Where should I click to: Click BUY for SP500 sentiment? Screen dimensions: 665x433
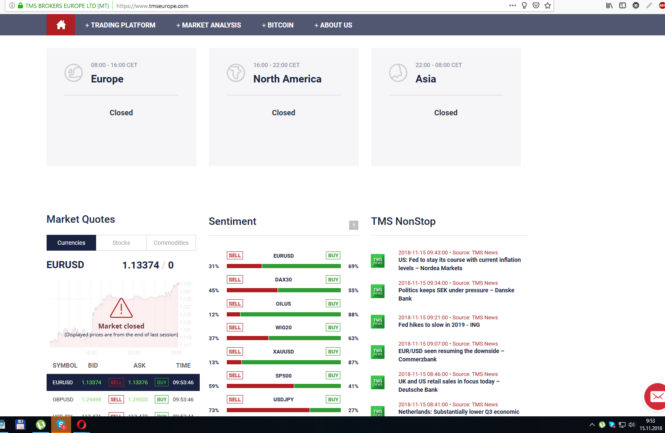coord(333,375)
